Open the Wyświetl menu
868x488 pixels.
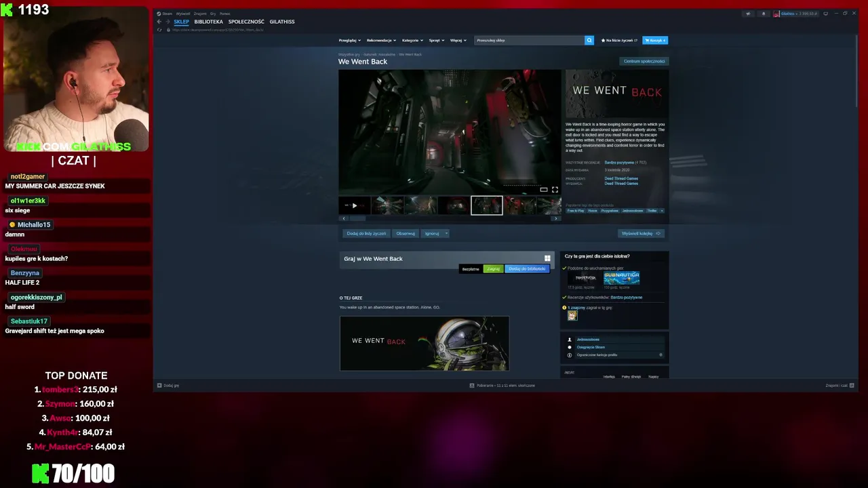point(183,14)
